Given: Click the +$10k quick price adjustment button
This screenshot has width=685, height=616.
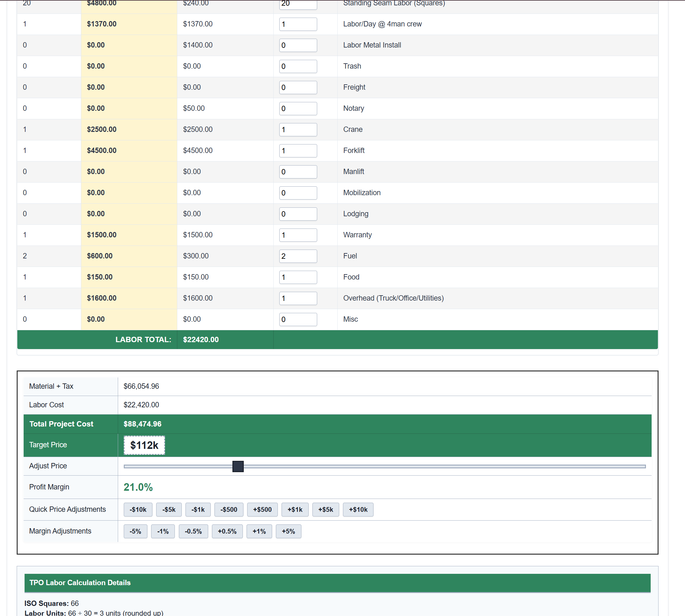Looking at the screenshot, I should pyautogui.click(x=358, y=509).
